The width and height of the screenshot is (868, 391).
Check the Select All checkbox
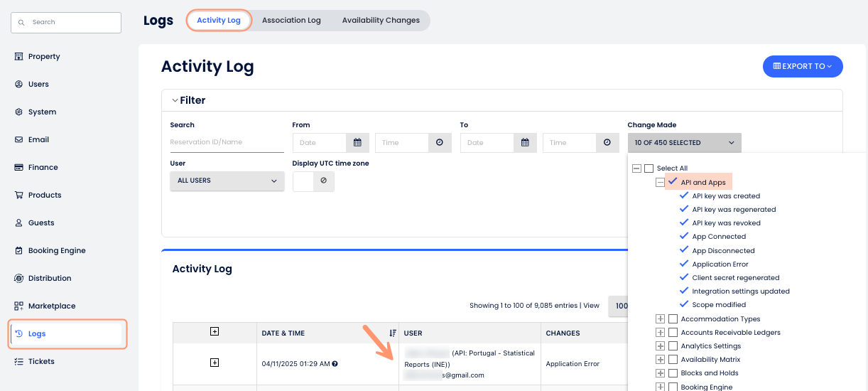649,168
